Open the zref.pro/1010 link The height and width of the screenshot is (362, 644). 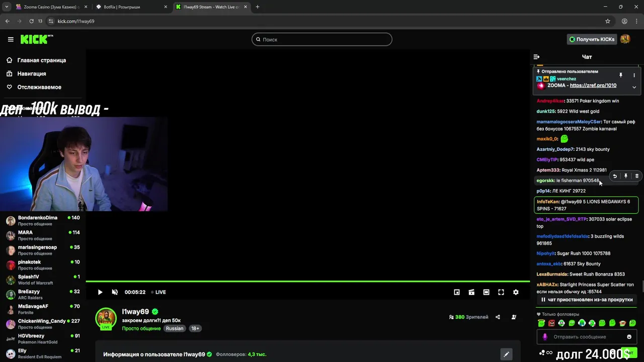[593, 85]
